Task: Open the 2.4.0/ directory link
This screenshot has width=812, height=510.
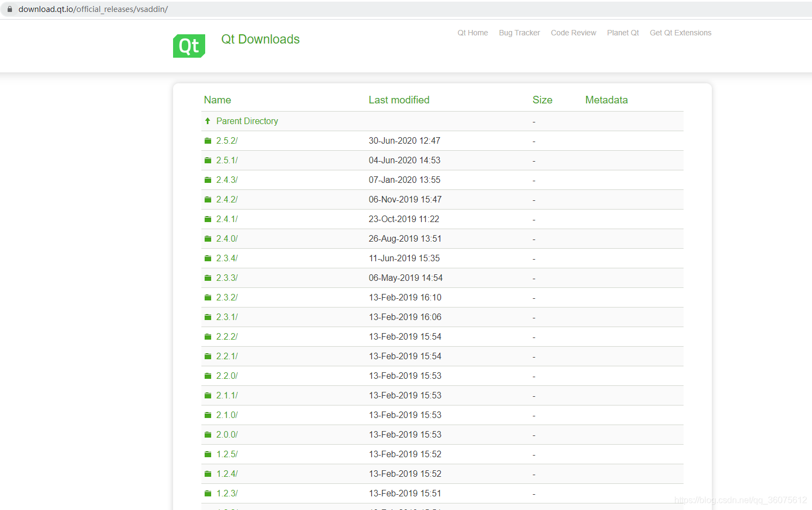Action: 227,238
